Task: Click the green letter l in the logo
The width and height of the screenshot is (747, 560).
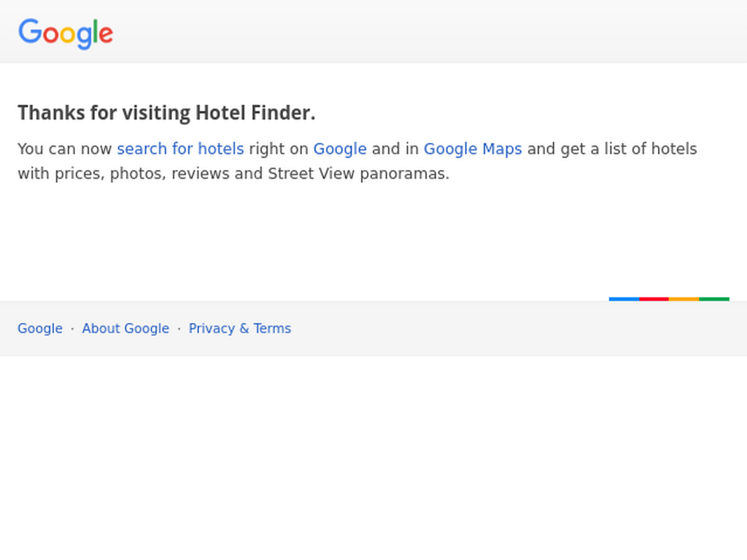Action: click(x=96, y=31)
